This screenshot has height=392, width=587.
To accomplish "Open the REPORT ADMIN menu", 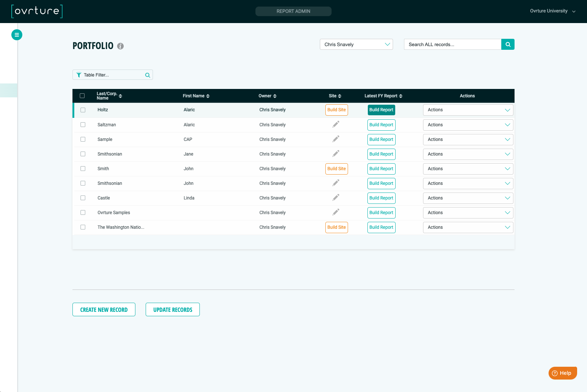I will point(293,11).
